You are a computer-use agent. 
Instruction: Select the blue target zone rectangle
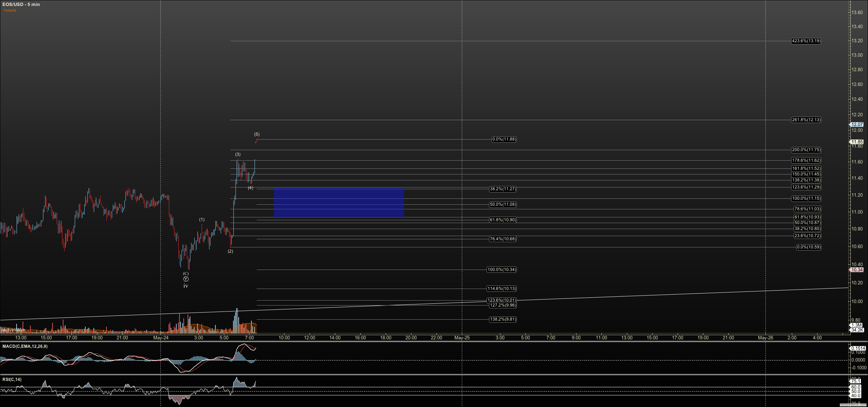tap(339, 203)
